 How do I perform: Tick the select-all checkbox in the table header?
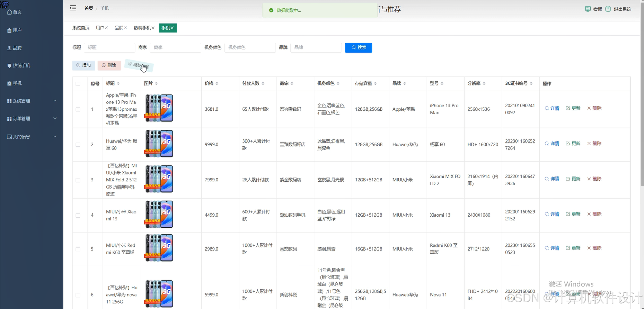[78, 84]
